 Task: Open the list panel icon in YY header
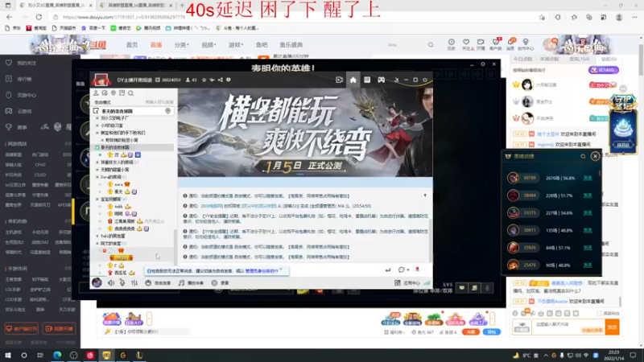point(367,80)
